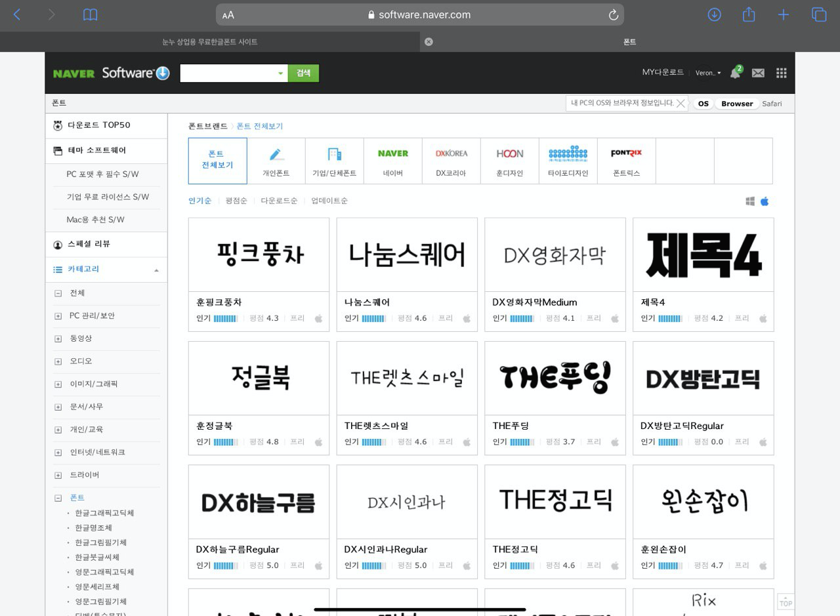Viewport: 840px width, 616px height.
Task: Show all tabs overview icon
Action: [x=819, y=14]
